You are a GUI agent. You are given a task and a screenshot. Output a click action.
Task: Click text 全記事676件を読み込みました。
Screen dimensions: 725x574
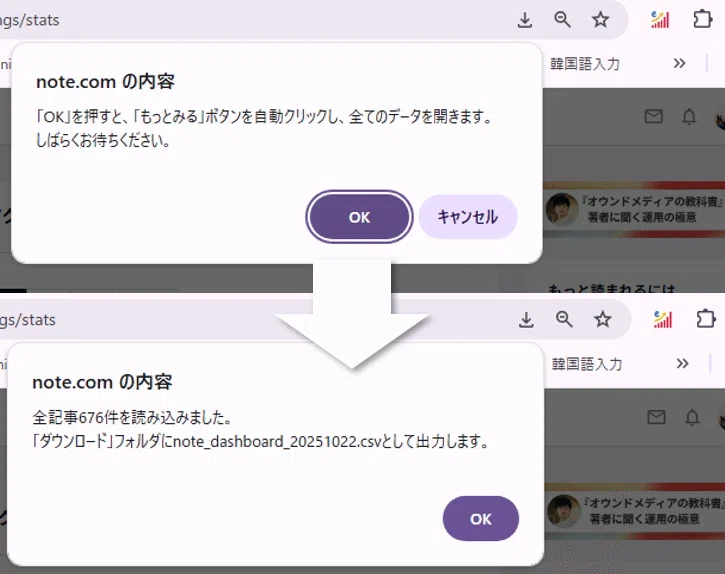coord(132,418)
